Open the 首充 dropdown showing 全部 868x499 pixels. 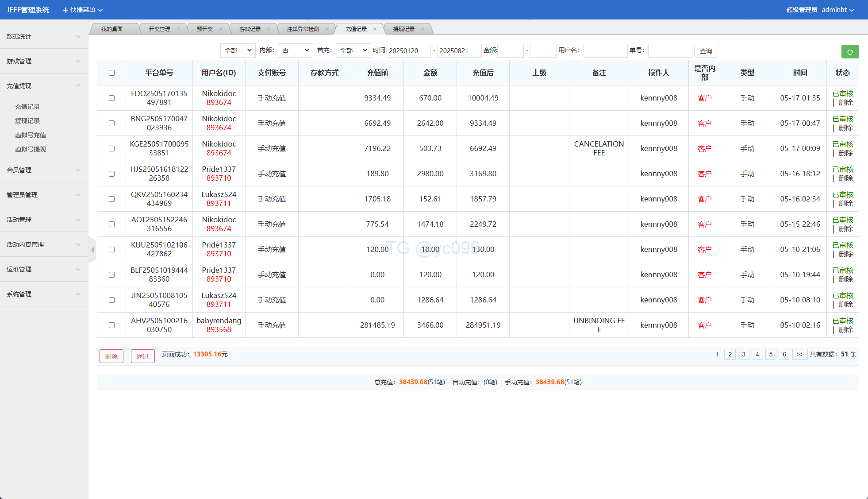pyautogui.click(x=353, y=50)
